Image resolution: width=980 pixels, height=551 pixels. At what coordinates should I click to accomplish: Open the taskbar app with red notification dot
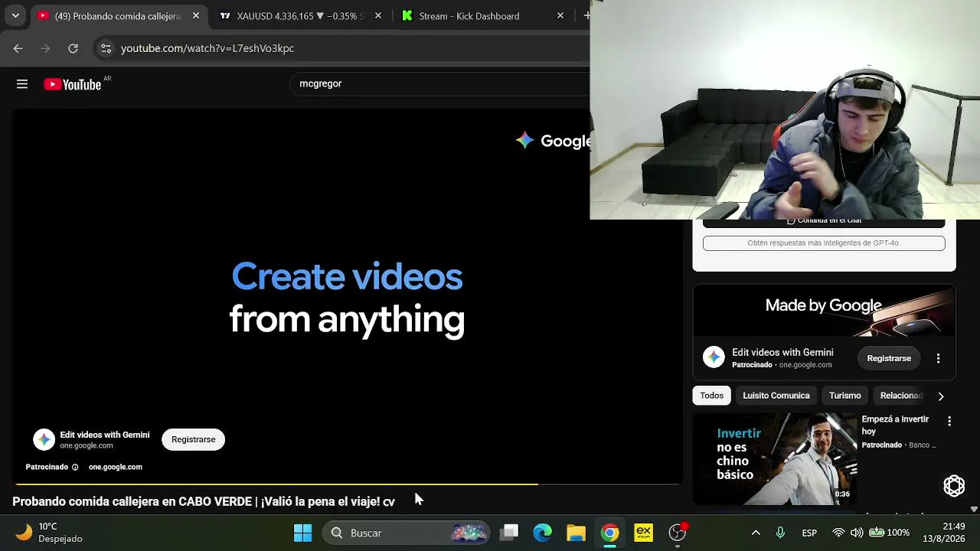(678, 533)
